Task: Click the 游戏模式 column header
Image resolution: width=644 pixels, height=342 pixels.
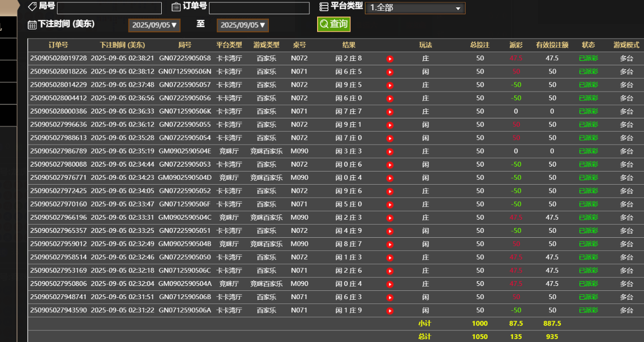Action: click(626, 44)
